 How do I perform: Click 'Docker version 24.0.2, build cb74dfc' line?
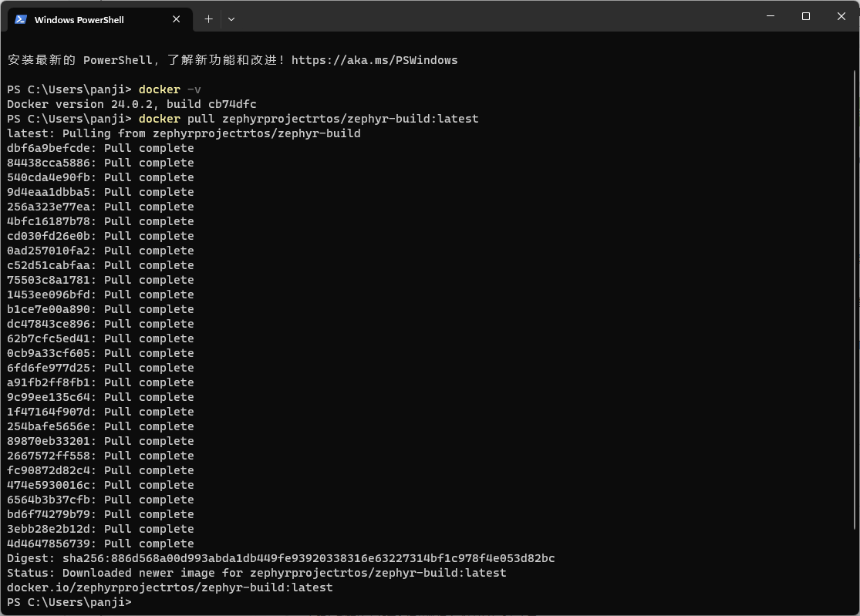[132, 104]
